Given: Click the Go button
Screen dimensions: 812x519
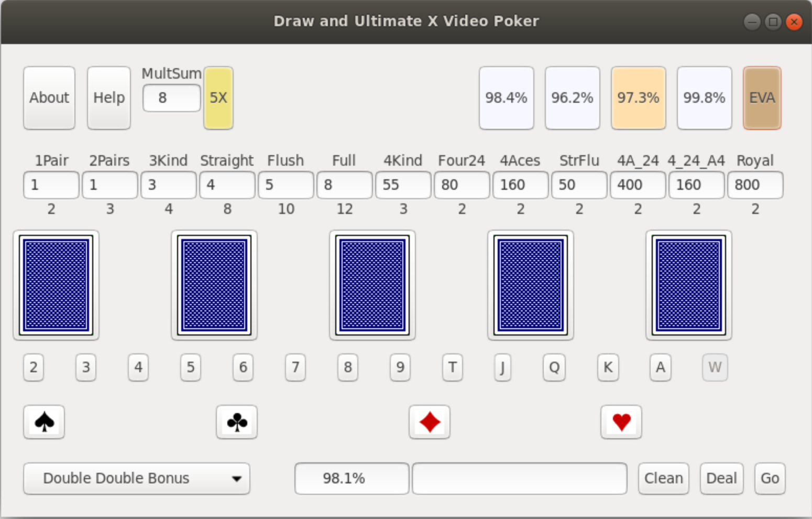Looking at the screenshot, I should point(770,478).
